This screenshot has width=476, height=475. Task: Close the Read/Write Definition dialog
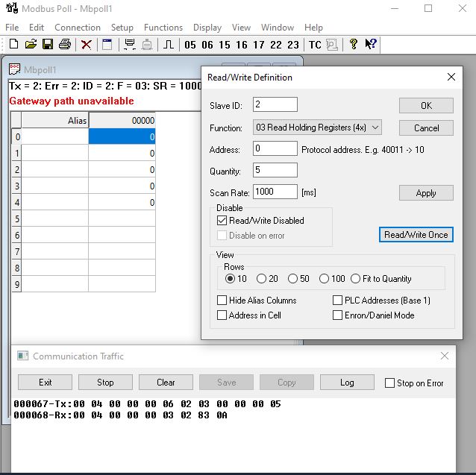pyautogui.click(x=451, y=77)
